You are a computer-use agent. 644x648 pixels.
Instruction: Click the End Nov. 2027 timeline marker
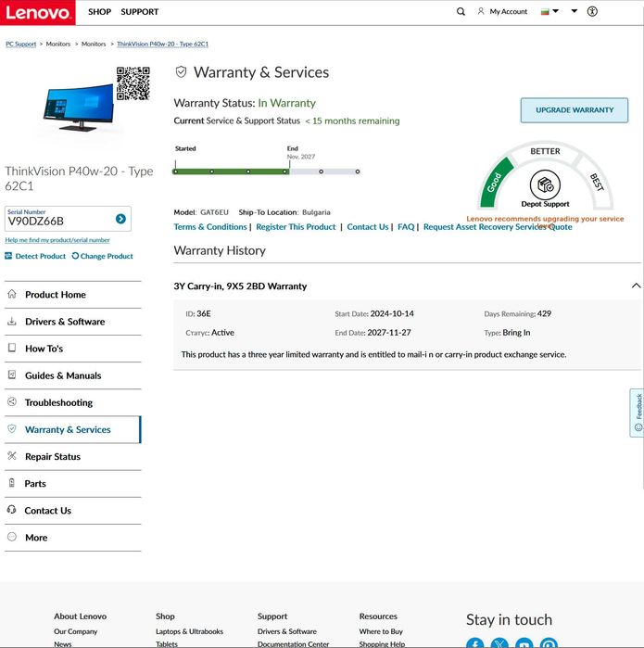point(300,152)
